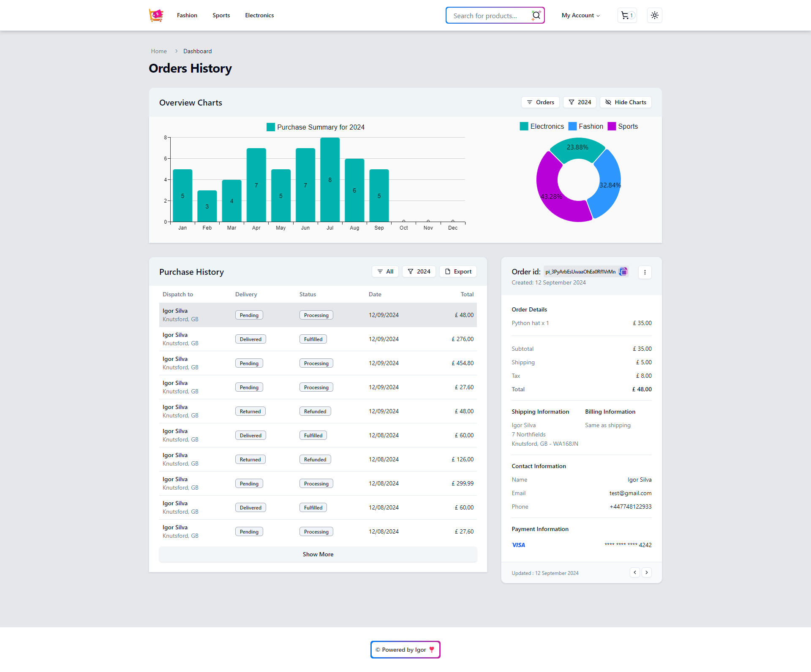The height and width of the screenshot is (672, 811).
Task: Go to previous order with left chevron
Action: pos(635,572)
